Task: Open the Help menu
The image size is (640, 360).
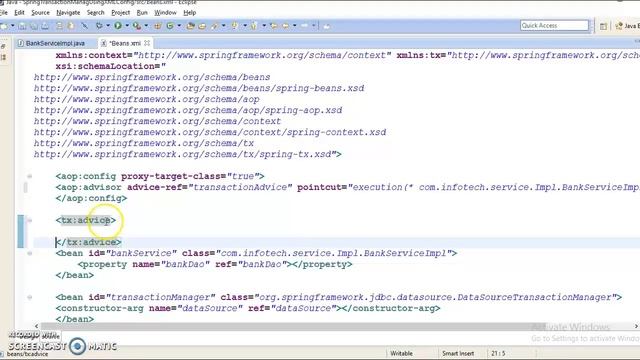Action: [x=189, y=13]
